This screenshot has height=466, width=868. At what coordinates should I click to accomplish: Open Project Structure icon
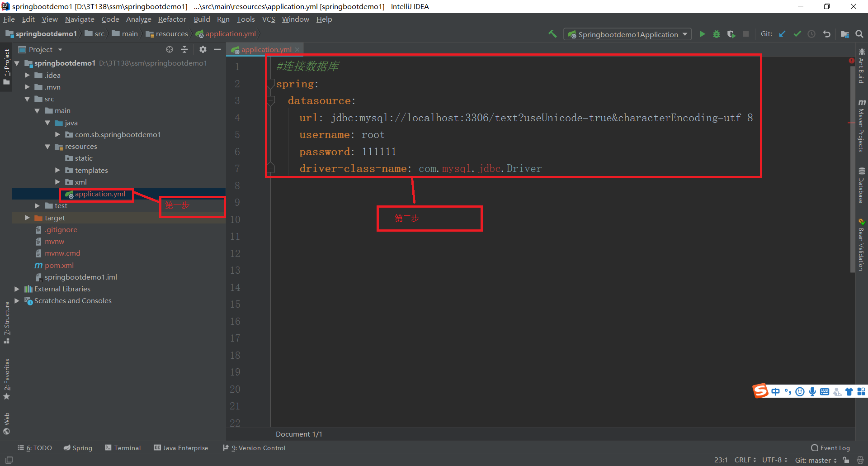tap(844, 34)
